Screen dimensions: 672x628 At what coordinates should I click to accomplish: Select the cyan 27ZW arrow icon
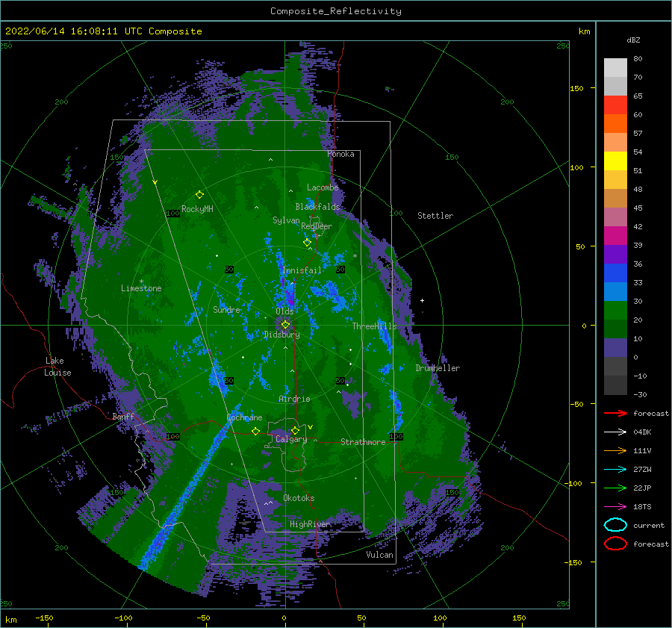[x=615, y=470]
